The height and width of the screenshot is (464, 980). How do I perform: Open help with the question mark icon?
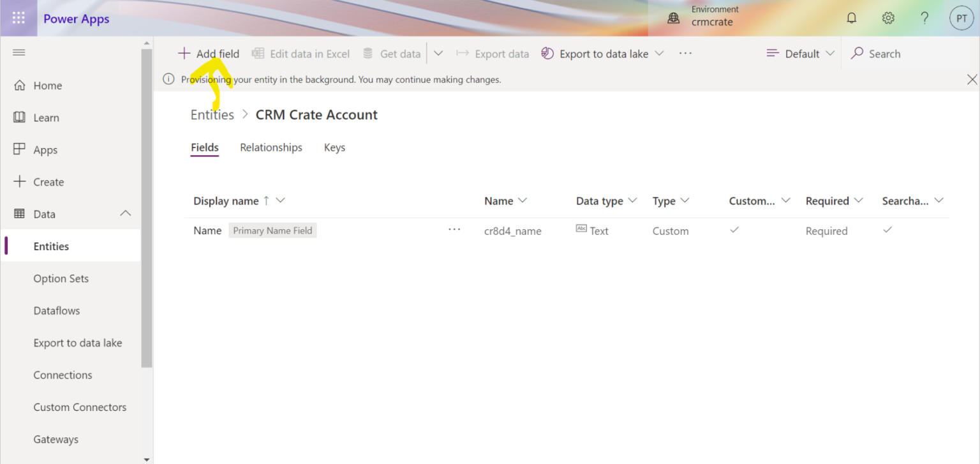[x=924, y=18]
